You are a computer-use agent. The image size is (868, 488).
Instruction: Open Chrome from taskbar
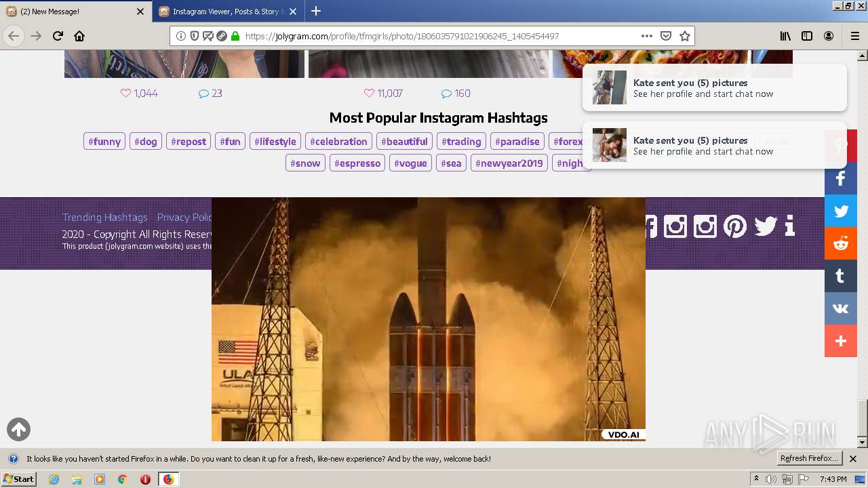(x=122, y=479)
